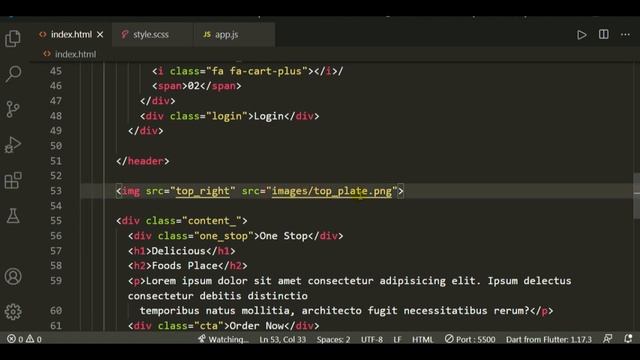Viewport: 640px width, 360px height.
Task: Open the Testing flask icon
Action: [x=13, y=216]
